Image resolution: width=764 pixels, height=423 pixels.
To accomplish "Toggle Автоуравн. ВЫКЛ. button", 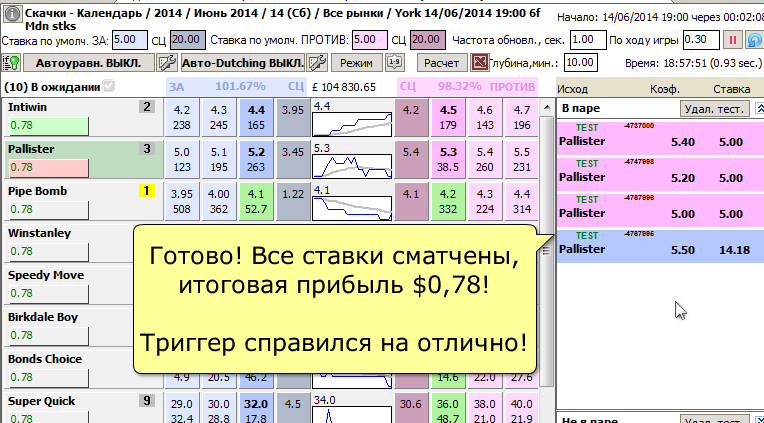I will 89,63.
